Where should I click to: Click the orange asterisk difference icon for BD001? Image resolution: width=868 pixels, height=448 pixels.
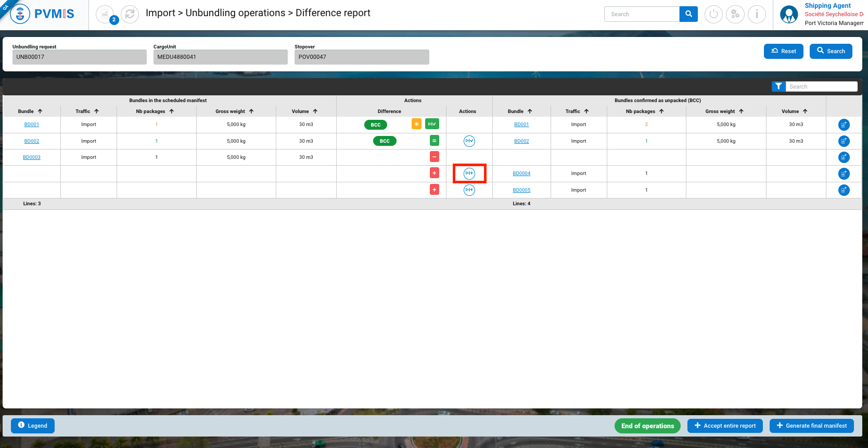coord(416,124)
